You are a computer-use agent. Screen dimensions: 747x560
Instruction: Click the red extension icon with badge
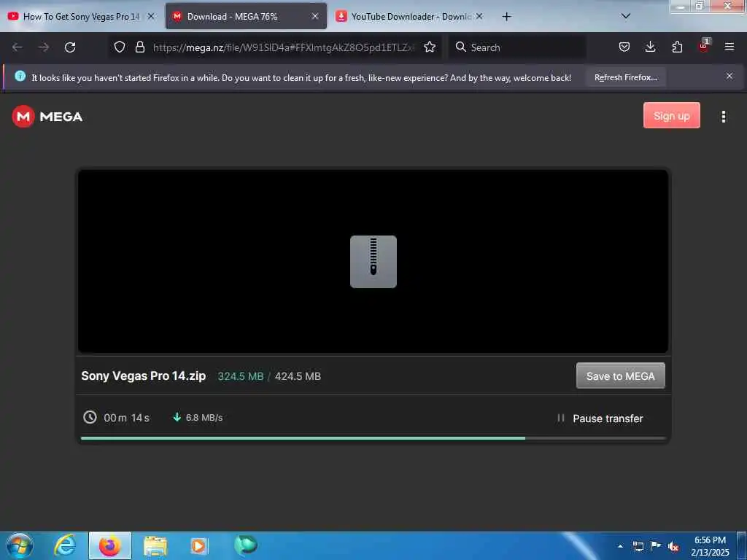click(x=704, y=46)
